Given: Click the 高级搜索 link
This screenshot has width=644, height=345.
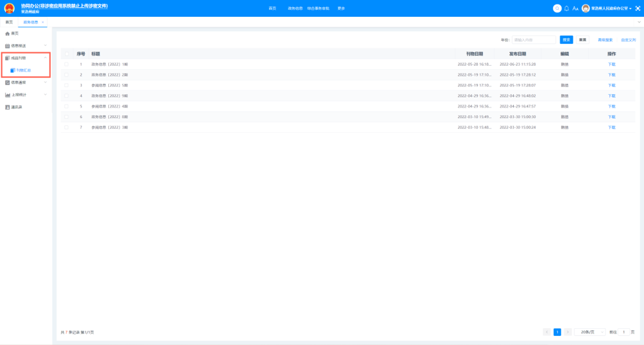Looking at the screenshot, I should click(605, 40).
